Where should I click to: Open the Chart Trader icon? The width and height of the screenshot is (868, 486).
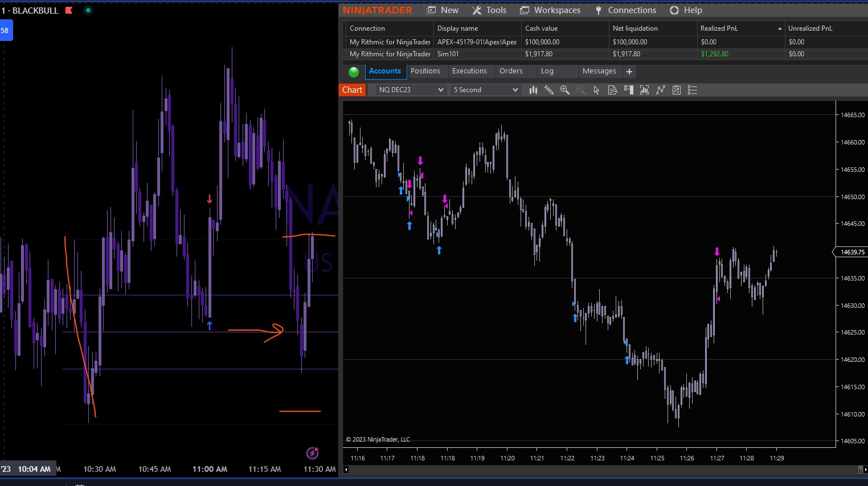(x=629, y=90)
